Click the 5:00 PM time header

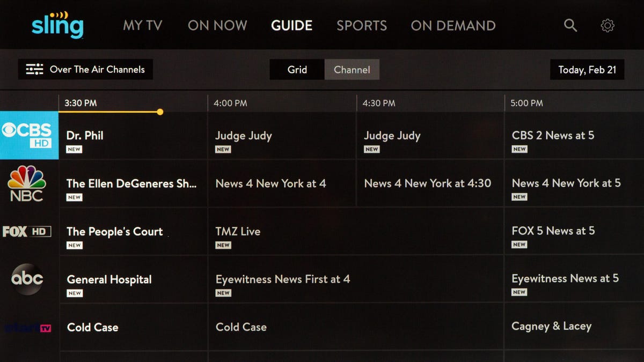click(526, 103)
